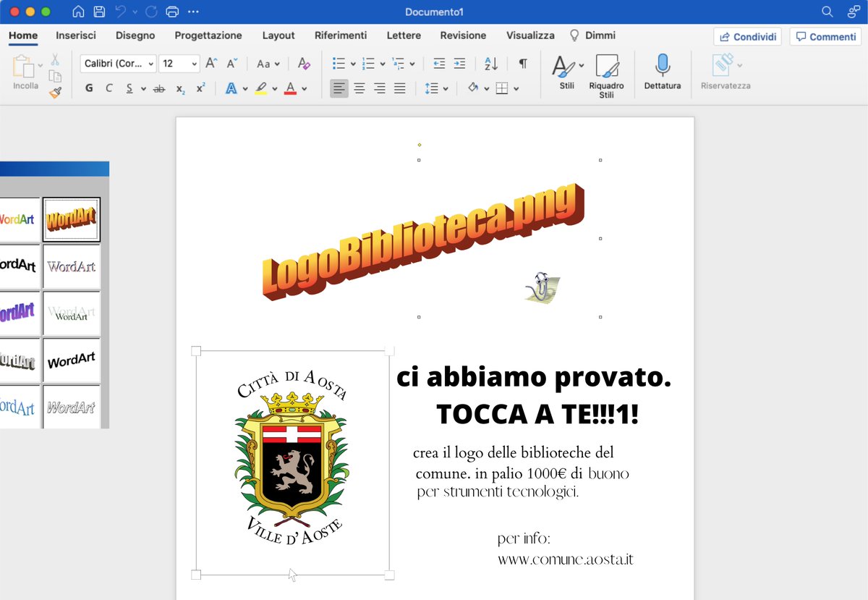868x600 pixels.
Task: Justify the paragraph text
Action: [400, 88]
